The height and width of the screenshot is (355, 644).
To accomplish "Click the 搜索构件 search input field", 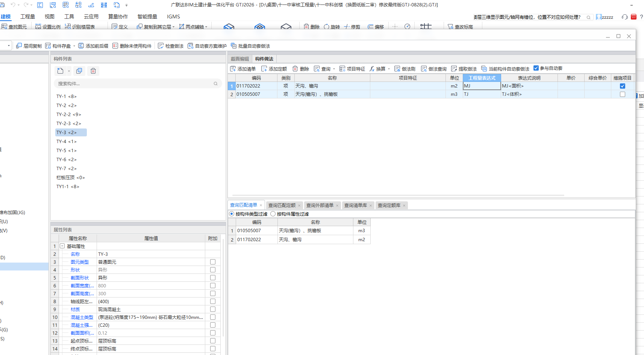I will tap(138, 84).
